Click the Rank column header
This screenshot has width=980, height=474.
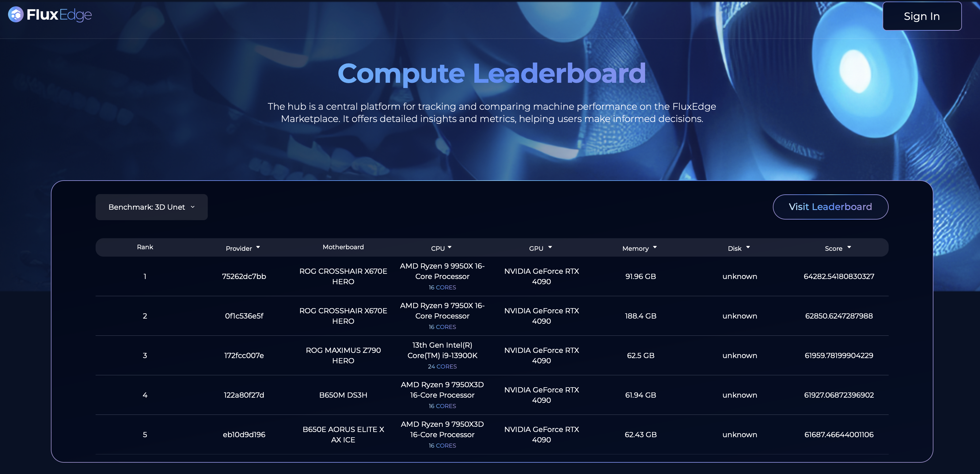[145, 247]
